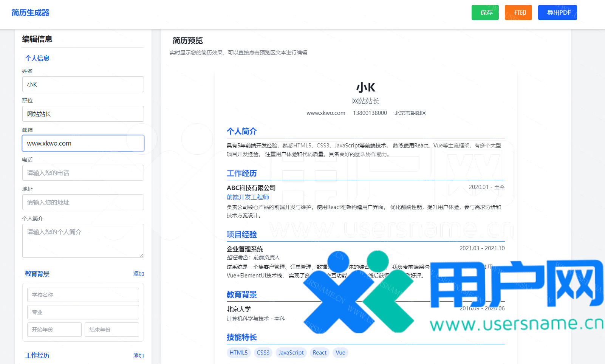Click the 学校名称 school name field
This screenshot has height=364, width=605.
[x=83, y=295]
